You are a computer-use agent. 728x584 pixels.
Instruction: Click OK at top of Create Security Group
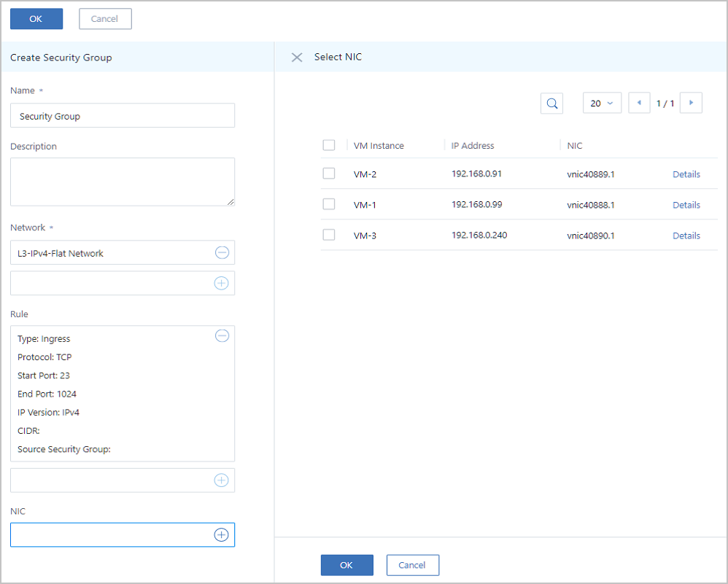pos(36,19)
